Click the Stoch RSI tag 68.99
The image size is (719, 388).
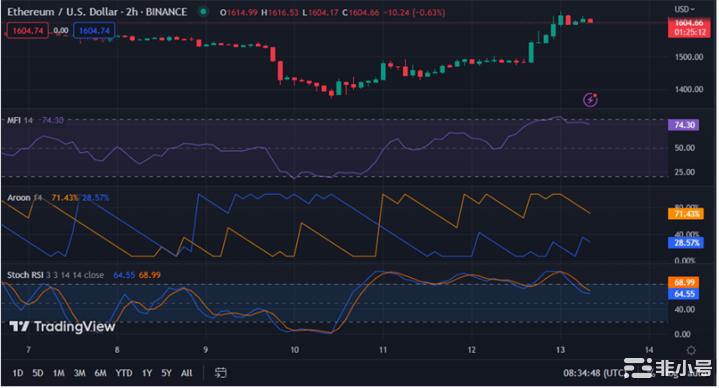click(x=684, y=283)
